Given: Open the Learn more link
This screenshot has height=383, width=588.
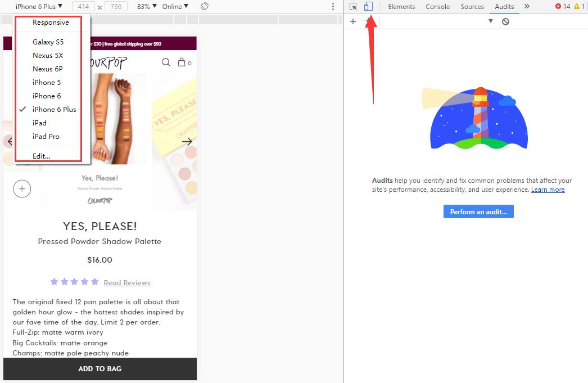Looking at the screenshot, I should (x=548, y=190).
